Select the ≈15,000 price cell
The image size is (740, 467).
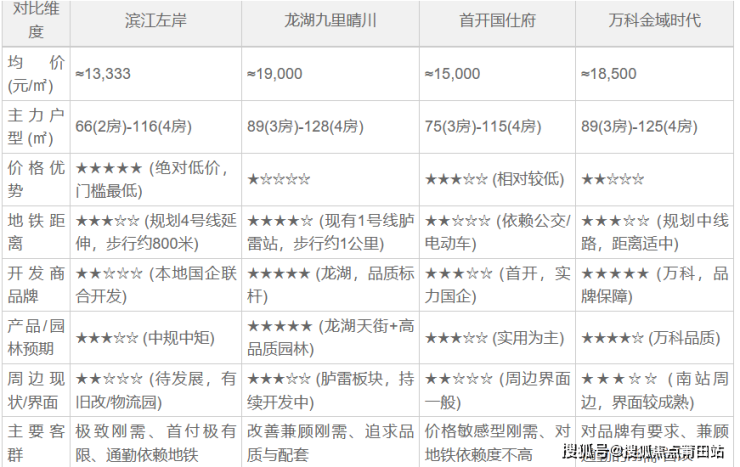(497, 74)
